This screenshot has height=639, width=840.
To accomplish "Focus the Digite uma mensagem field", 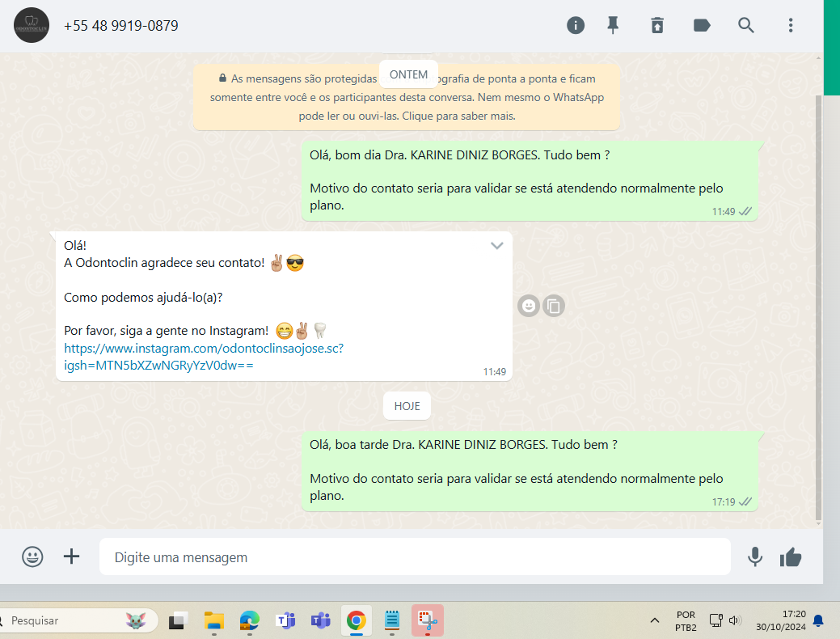I will [x=415, y=557].
